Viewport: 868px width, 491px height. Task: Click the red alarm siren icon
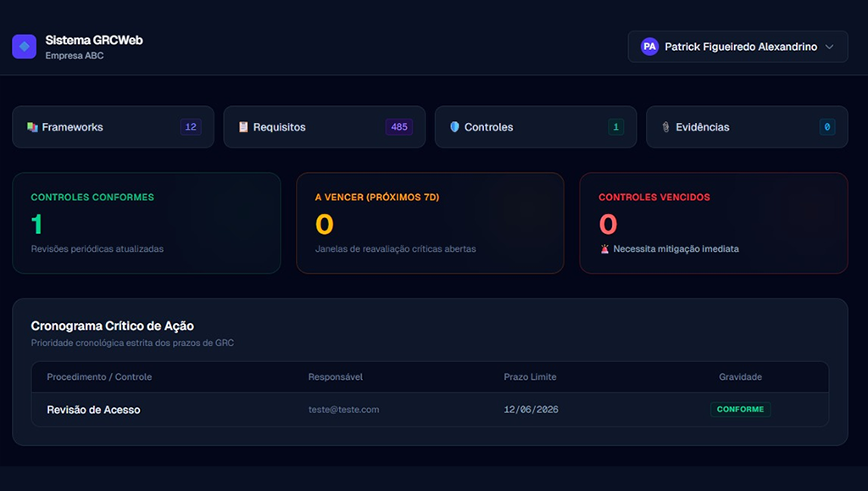coord(604,249)
